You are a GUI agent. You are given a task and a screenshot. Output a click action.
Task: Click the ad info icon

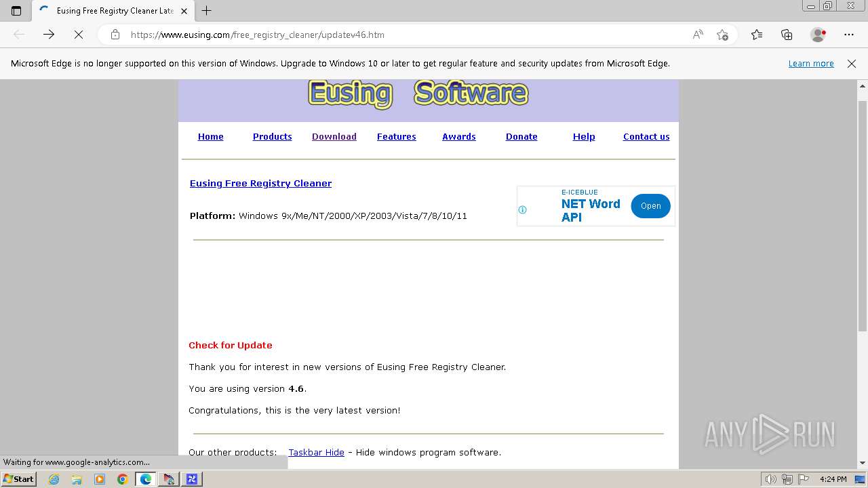coord(522,209)
